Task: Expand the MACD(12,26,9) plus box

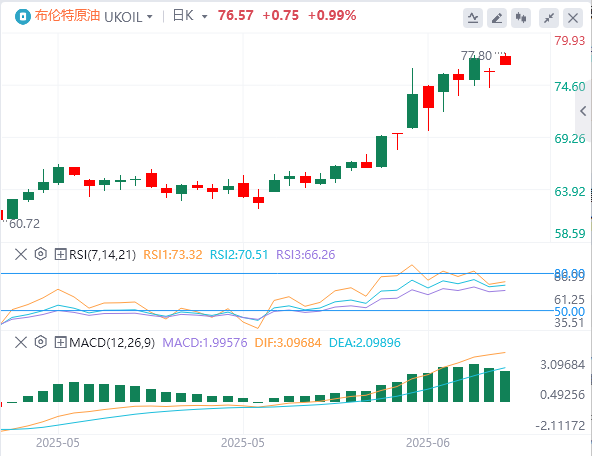Action: [x=60, y=343]
